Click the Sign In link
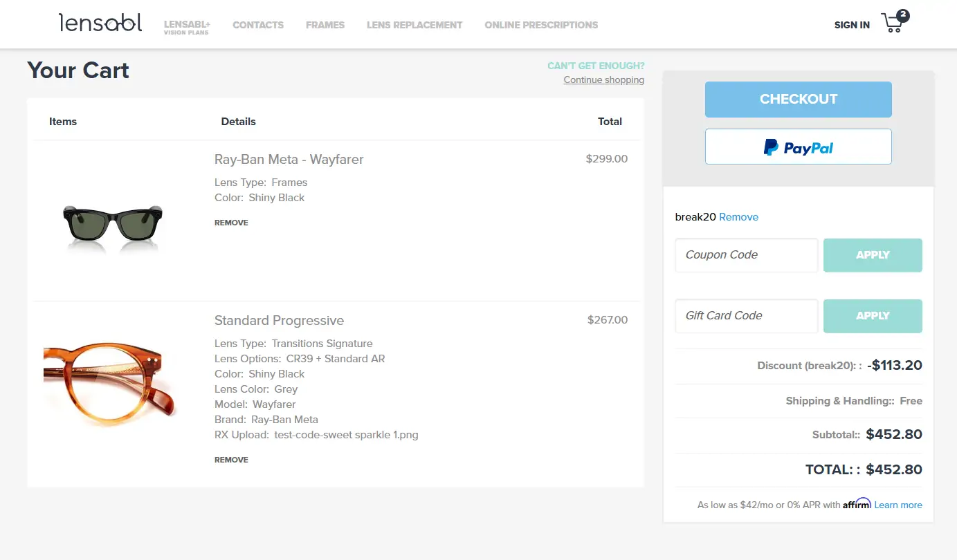 (x=852, y=25)
